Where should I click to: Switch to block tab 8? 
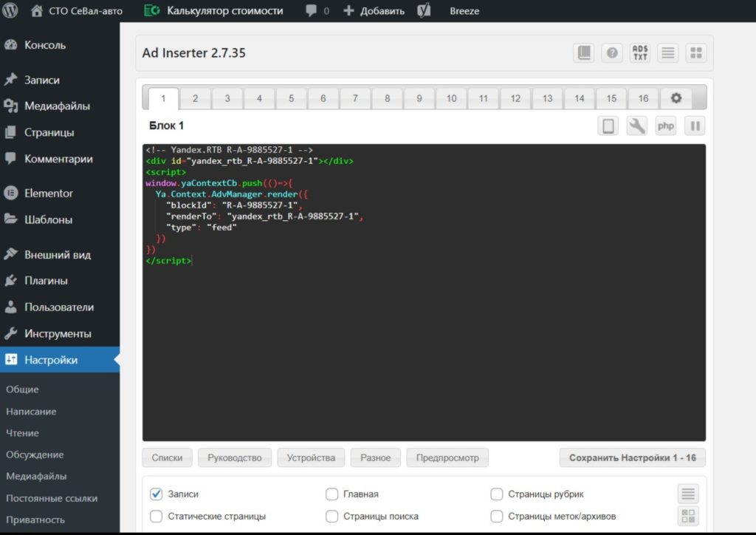pos(387,98)
